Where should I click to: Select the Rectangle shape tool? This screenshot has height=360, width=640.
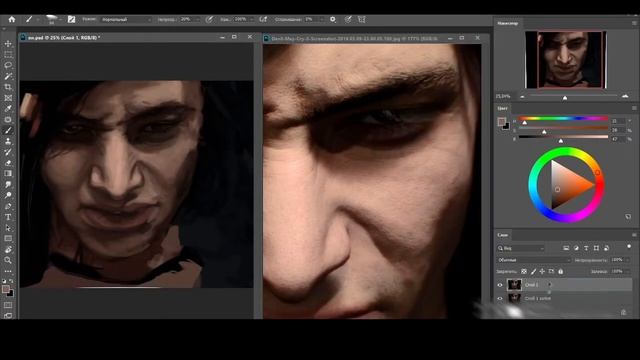pyautogui.click(x=8, y=238)
